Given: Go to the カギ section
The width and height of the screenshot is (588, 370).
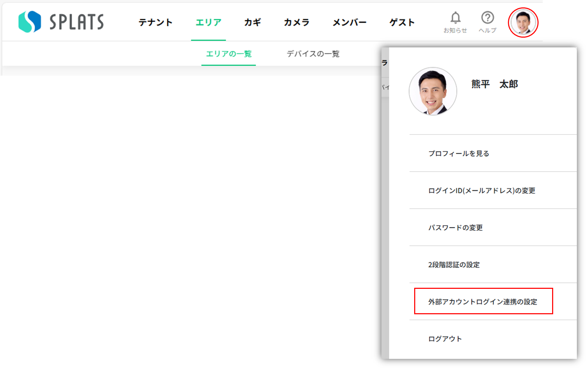Looking at the screenshot, I should tap(253, 22).
